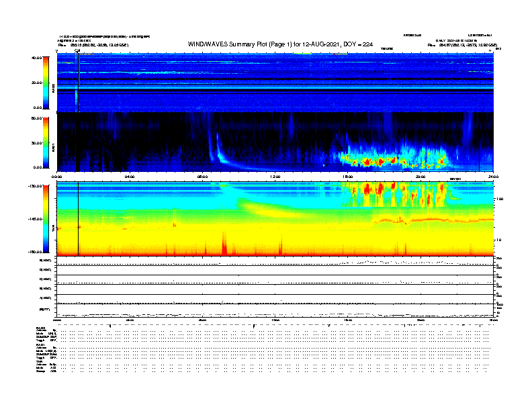Click the DOY = 224 text in title
The width and height of the screenshot is (532, 411).
(x=358, y=44)
